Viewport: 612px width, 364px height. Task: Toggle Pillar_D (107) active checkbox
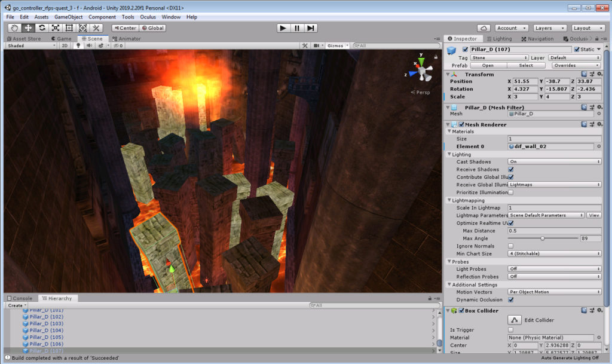coord(465,49)
